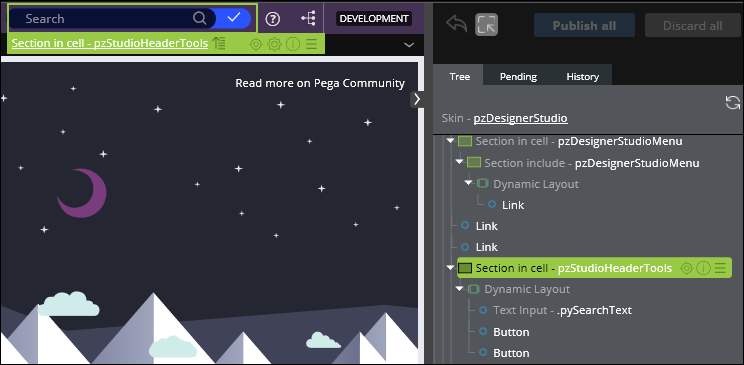Open gear settings icon in green overlay bar

274,44
